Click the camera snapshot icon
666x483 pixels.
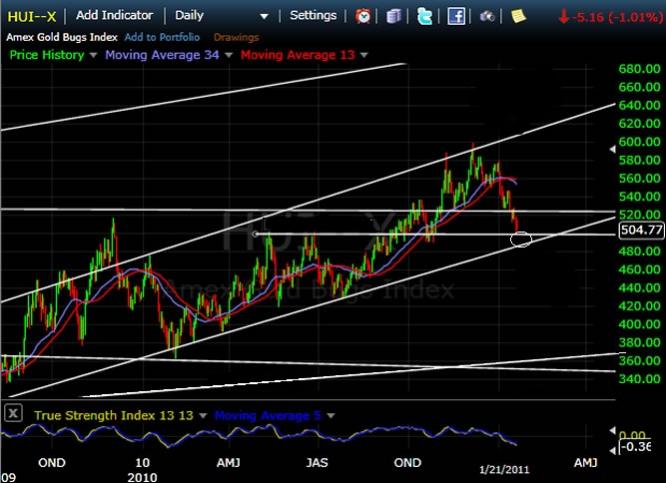[487, 16]
